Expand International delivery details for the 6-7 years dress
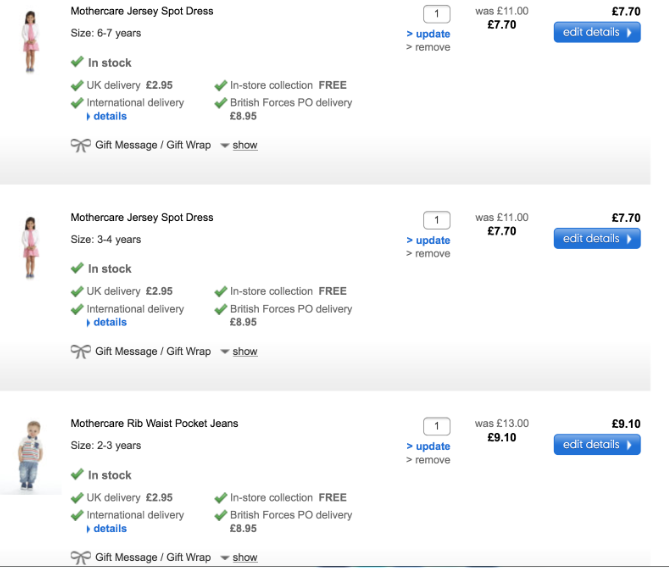The image size is (669, 568). pyautogui.click(x=109, y=117)
